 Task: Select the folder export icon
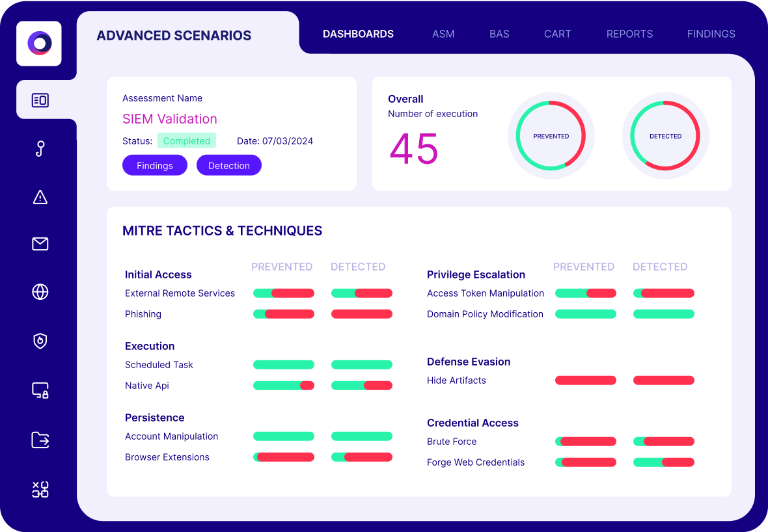tap(40, 440)
